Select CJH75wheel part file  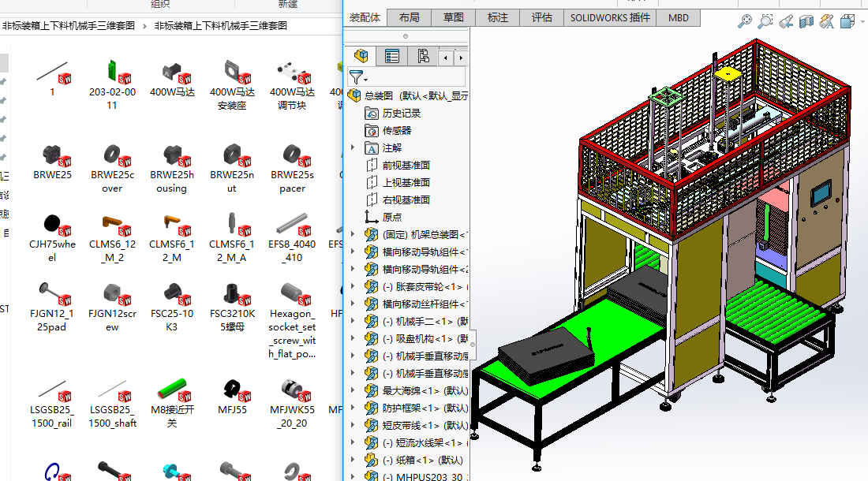point(52,237)
